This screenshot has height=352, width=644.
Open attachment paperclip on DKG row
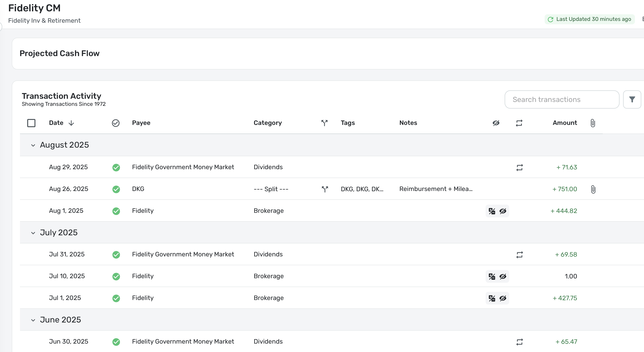593,189
